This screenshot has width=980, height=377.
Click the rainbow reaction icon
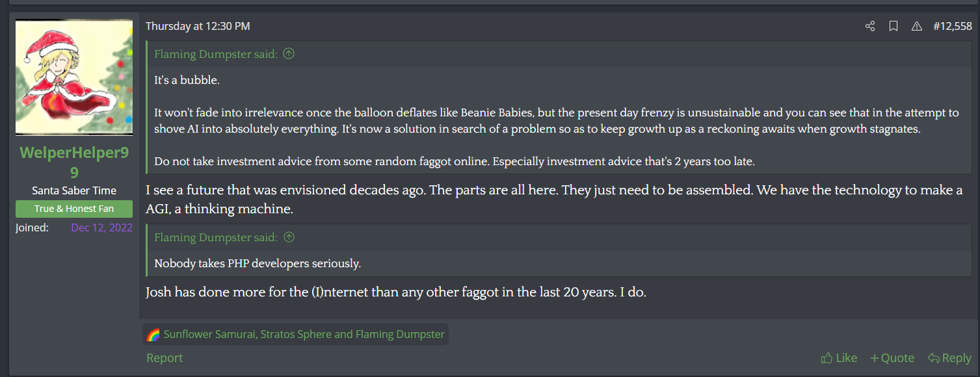point(153,333)
